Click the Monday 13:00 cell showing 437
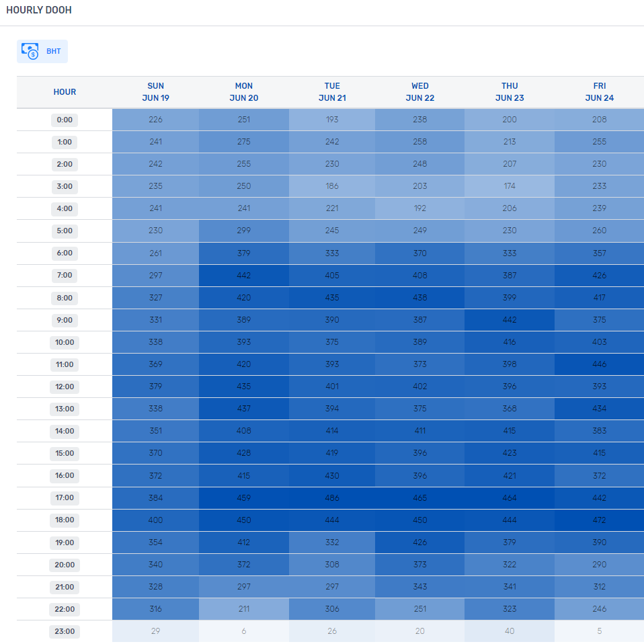 [x=244, y=409]
